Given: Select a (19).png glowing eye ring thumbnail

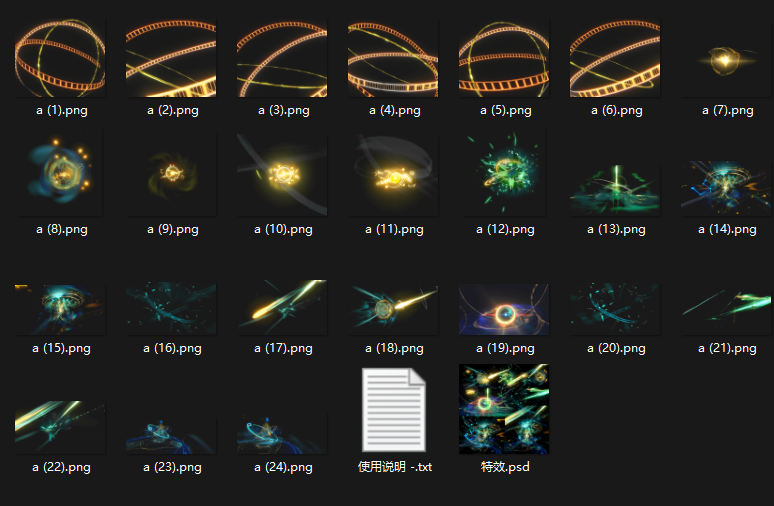Looking at the screenshot, I should click(x=503, y=309).
